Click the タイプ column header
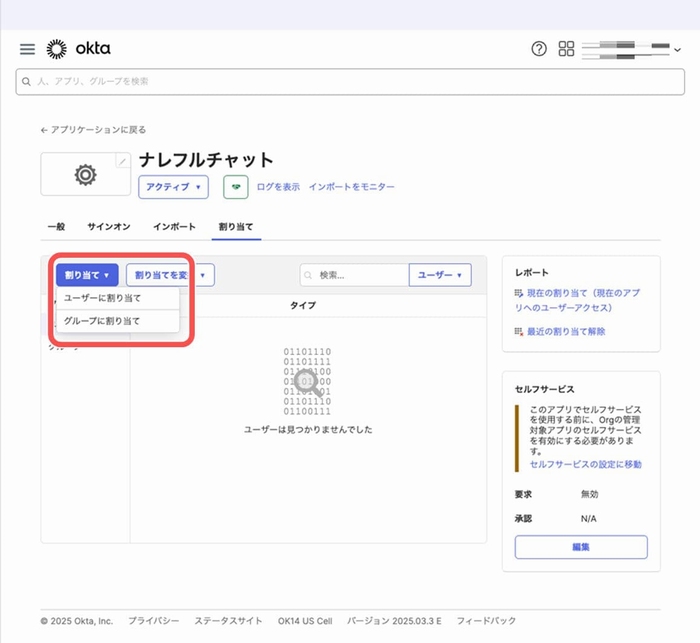This screenshot has height=643, width=700. point(303,306)
